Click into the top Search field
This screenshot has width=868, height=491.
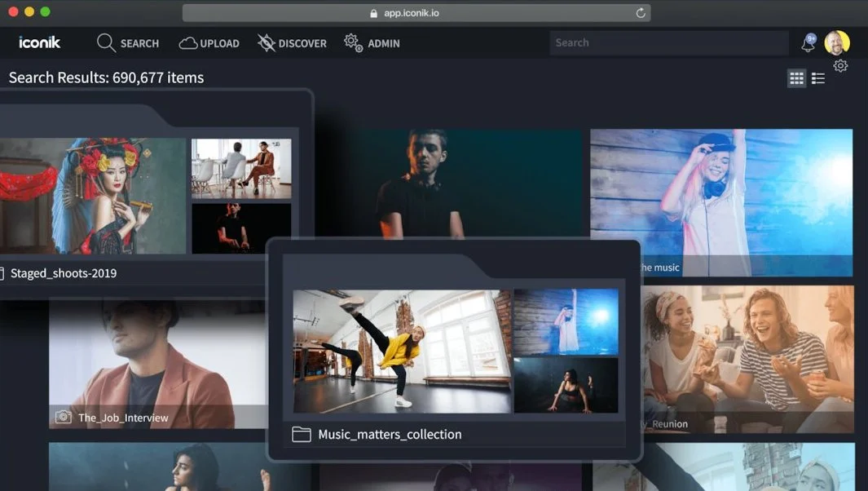[668, 42]
